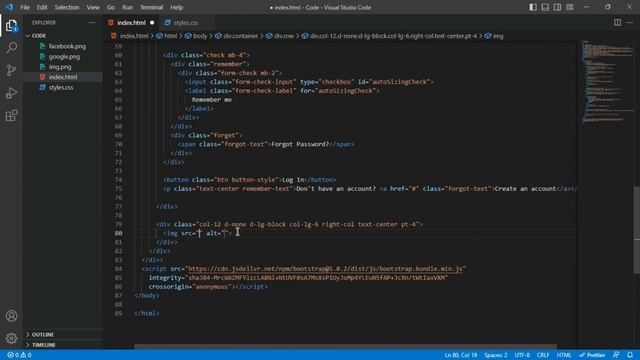The width and height of the screenshot is (640, 360).
Task: Open the Run menu
Action: 127,7
